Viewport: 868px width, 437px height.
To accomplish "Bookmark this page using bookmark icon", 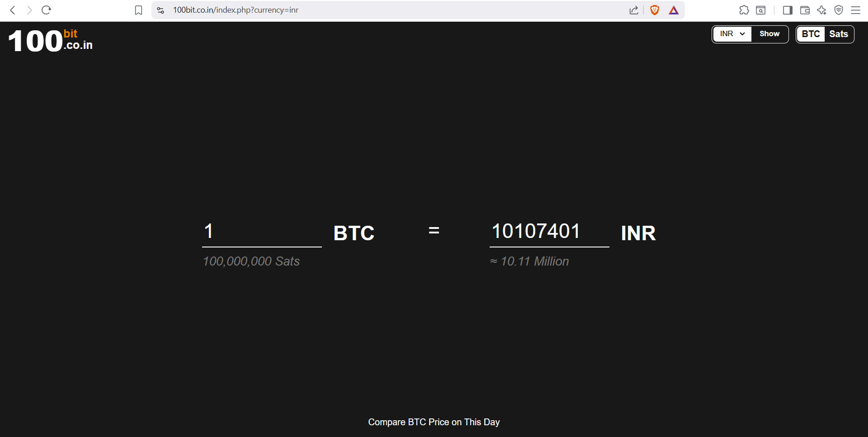I will [138, 10].
